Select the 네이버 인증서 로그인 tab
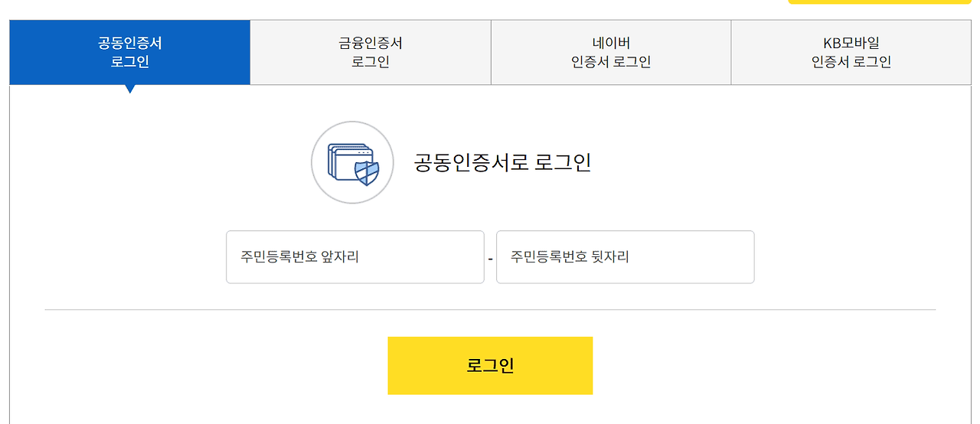The height and width of the screenshot is (424, 980). (x=611, y=52)
